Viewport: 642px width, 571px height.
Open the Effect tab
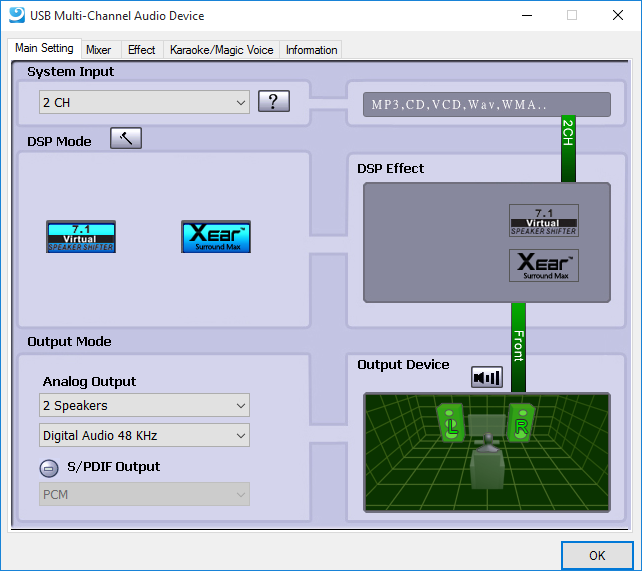coord(141,49)
